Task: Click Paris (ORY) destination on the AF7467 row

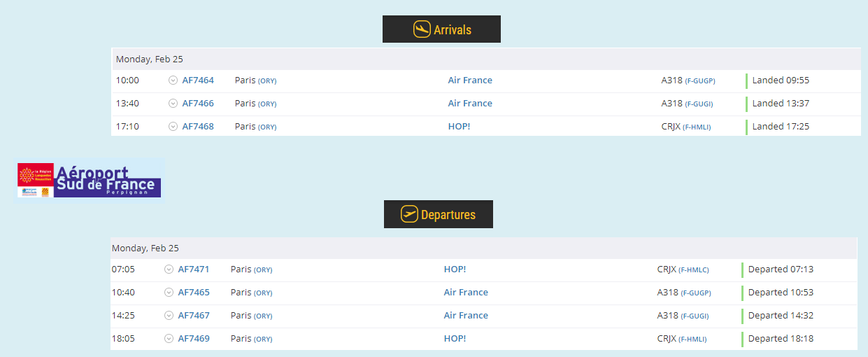Action: (252, 316)
